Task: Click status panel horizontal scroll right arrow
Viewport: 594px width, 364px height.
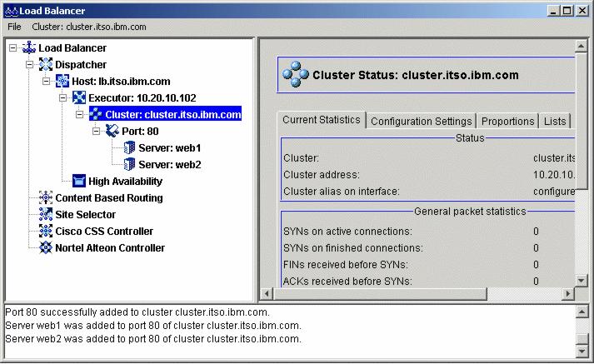Action: pos(568,293)
